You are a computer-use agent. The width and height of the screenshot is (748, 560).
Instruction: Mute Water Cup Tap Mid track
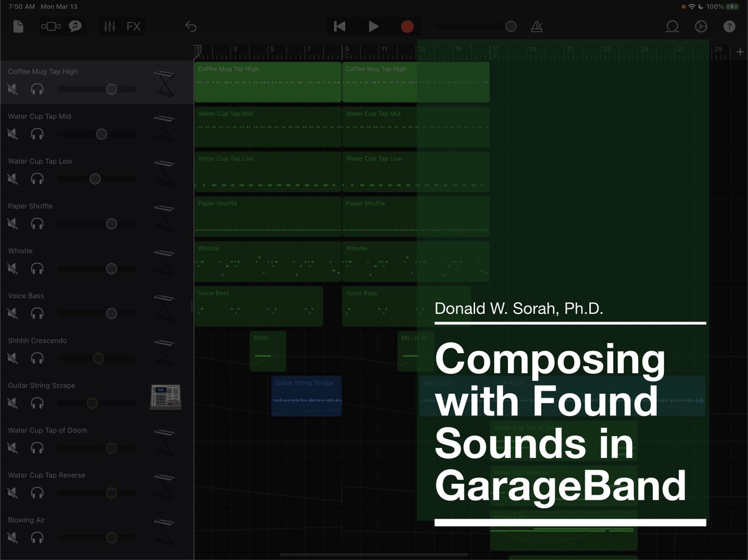click(12, 134)
